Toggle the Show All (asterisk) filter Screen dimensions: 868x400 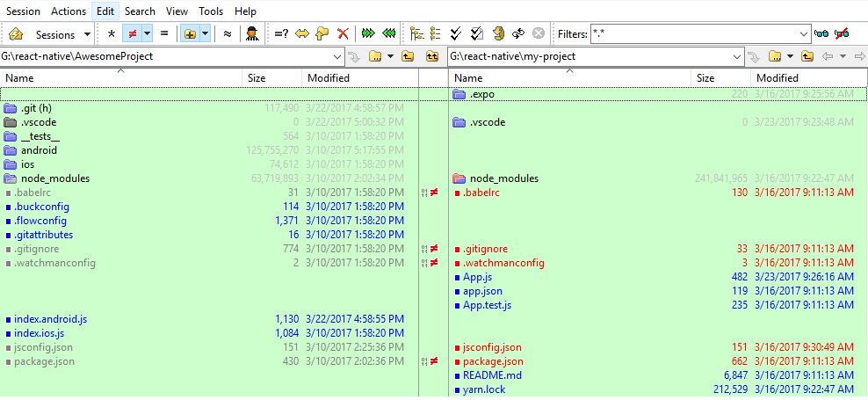(111, 34)
